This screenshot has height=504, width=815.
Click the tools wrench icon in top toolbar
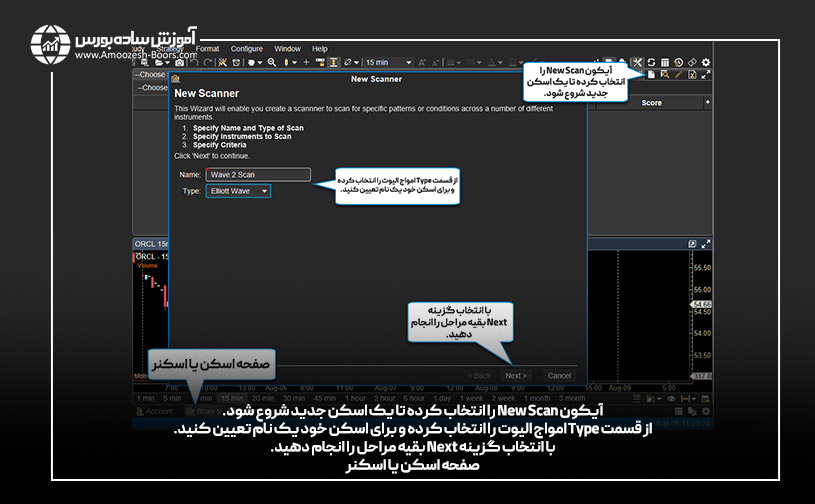click(x=637, y=62)
